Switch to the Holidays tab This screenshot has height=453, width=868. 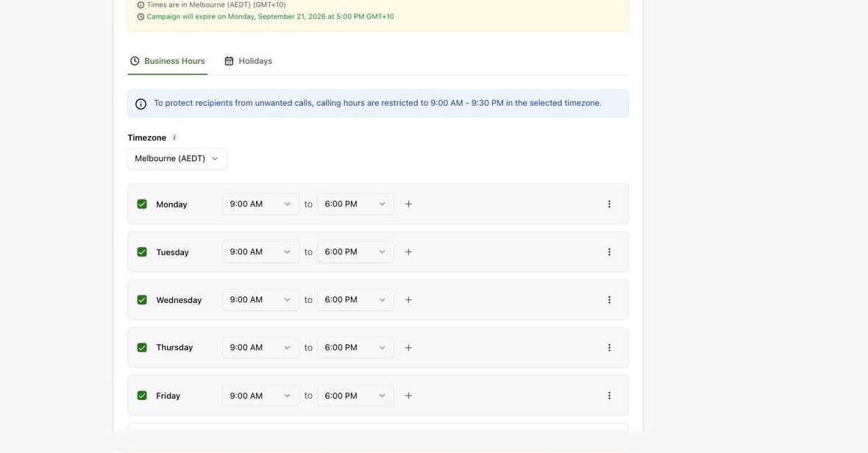248,61
